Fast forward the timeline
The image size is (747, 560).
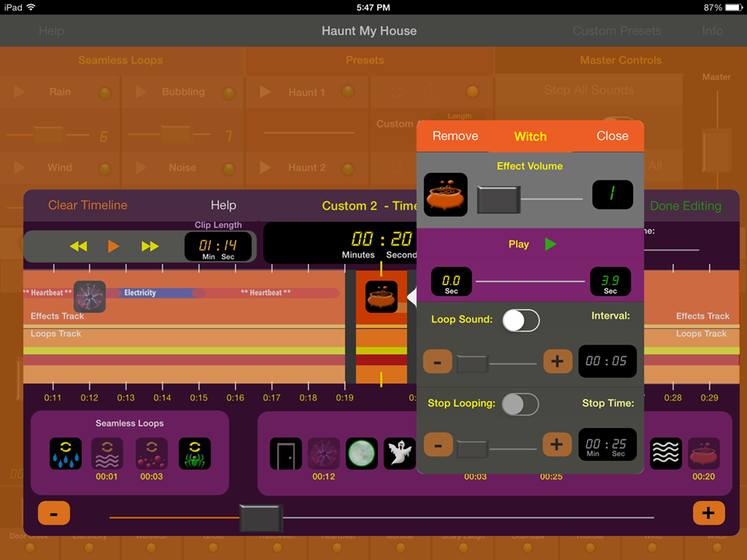click(x=150, y=246)
